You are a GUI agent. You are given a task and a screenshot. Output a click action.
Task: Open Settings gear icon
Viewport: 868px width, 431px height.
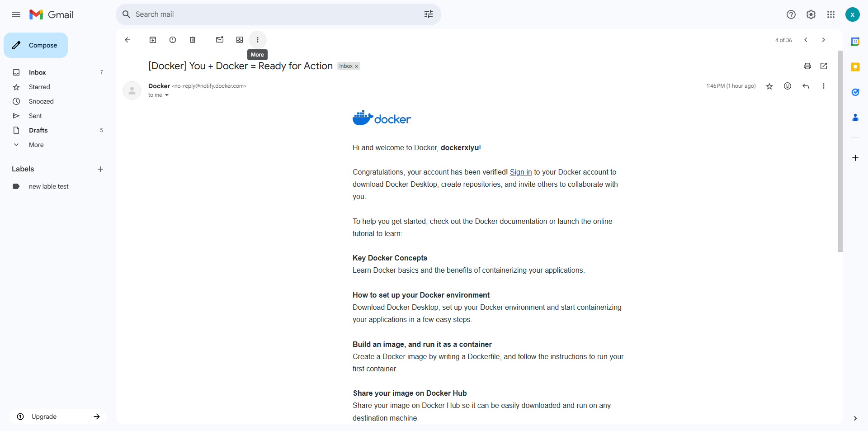pos(811,14)
